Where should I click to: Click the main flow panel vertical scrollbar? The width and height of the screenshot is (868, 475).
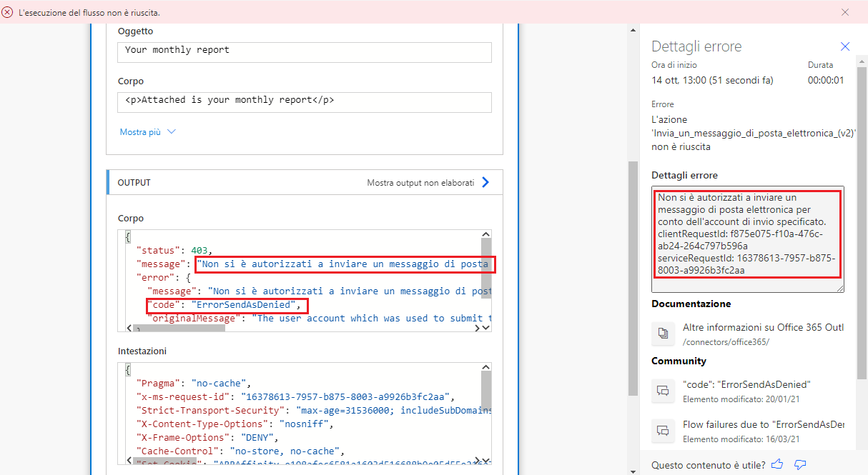pos(633,278)
